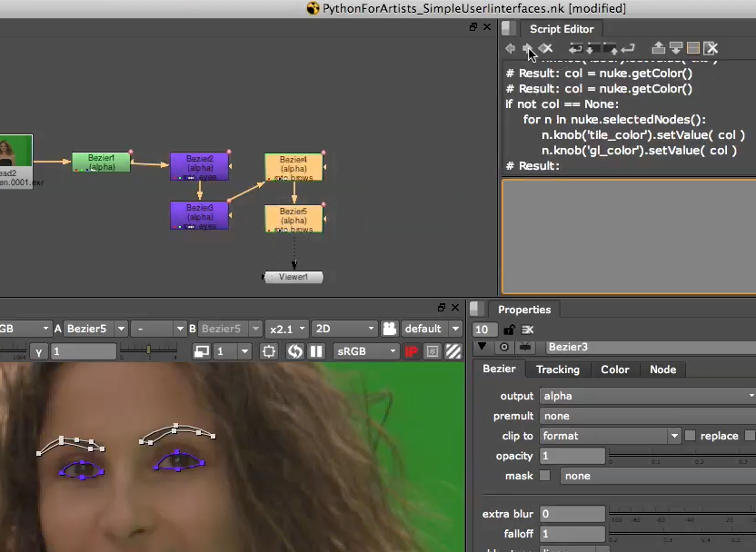Viewport: 756px width, 552px height.
Task: Open the output channel dropdown showing alpha
Action: click(645, 395)
